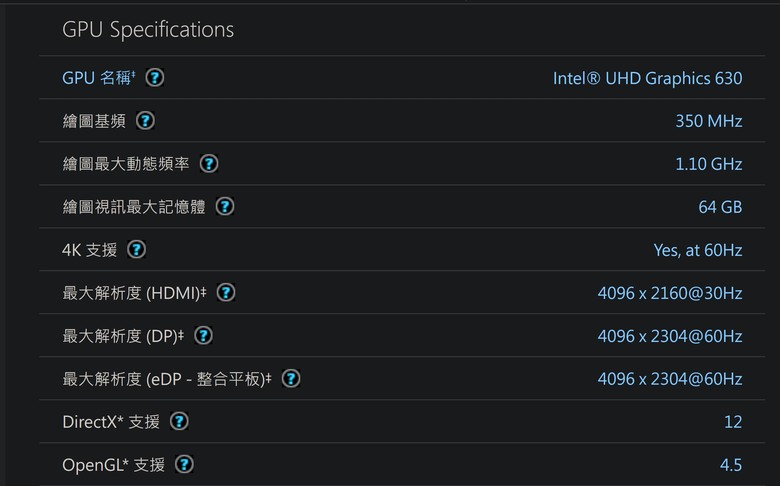Click the help icon beside 4K 支援
Image resolution: width=780 pixels, height=486 pixels.
tap(136, 249)
